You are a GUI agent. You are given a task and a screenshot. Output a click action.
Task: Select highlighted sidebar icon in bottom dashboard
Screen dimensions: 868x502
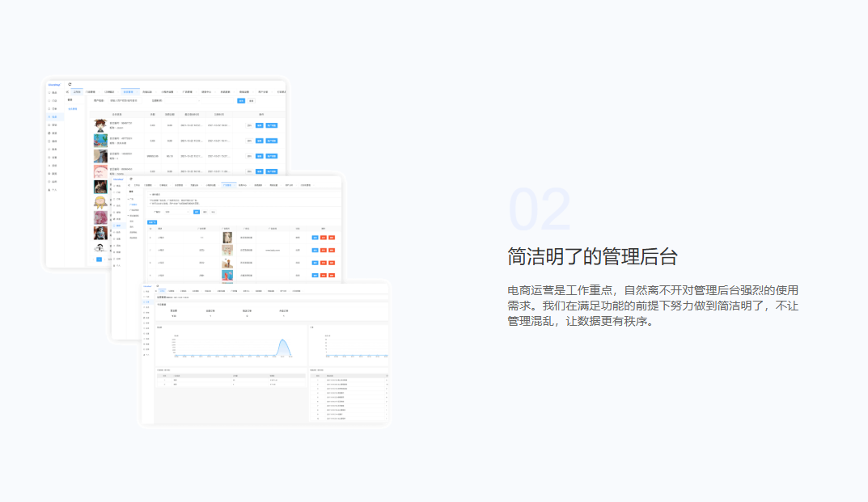146,302
